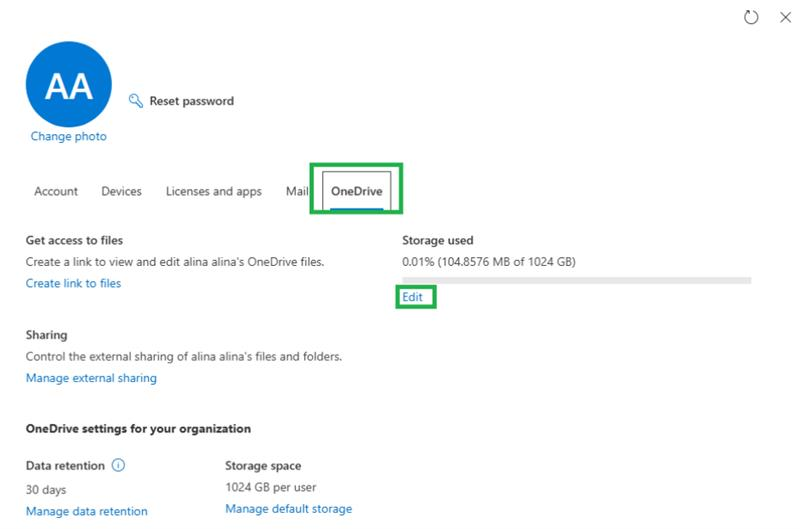The height and width of the screenshot is (529, 800).
Task: Click the 'Data retention' label
Action: (65, 466)
